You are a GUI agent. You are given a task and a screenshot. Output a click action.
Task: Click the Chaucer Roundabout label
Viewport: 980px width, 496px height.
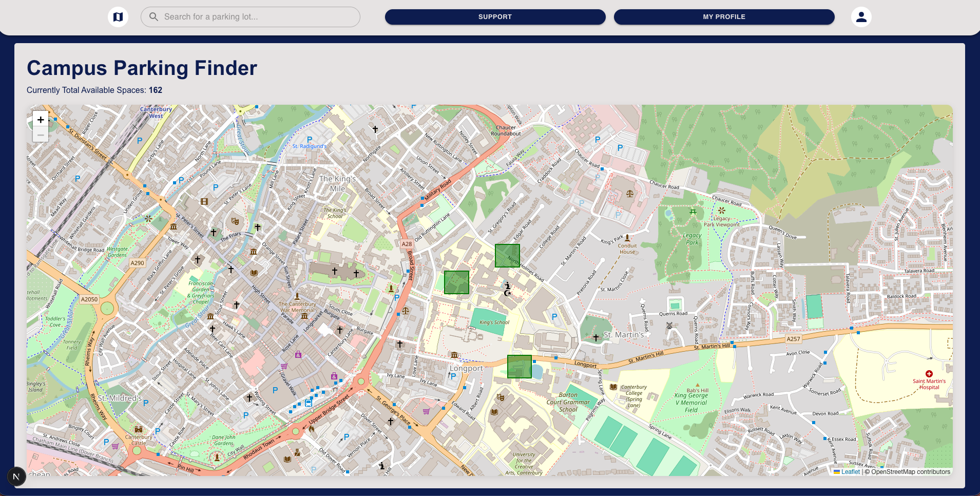506,130
